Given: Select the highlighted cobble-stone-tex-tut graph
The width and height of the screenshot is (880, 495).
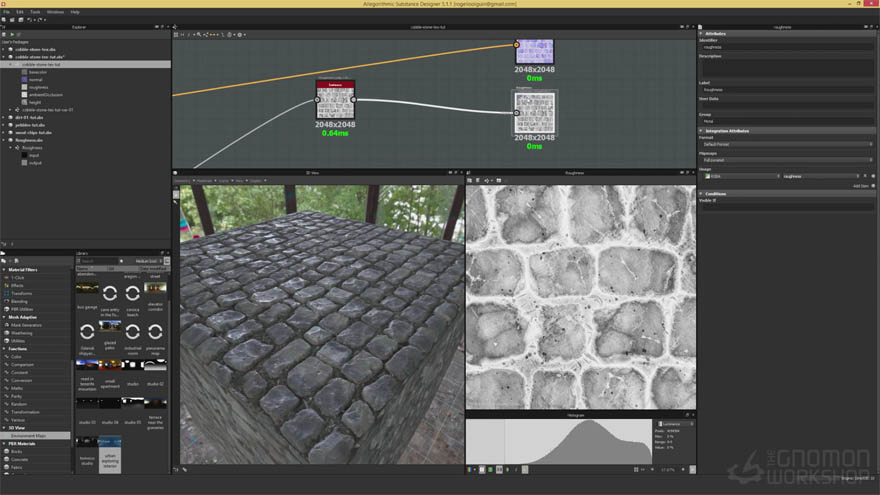Looking at the screenshot, I should pos(85,65).
